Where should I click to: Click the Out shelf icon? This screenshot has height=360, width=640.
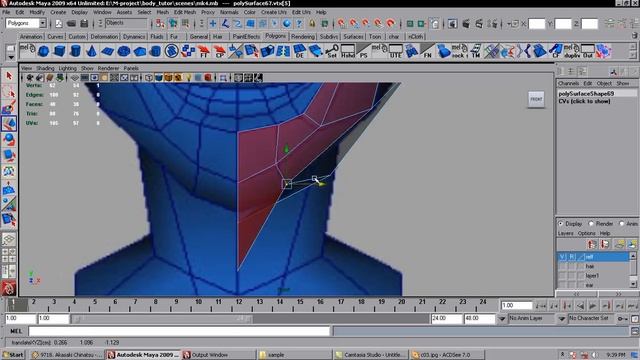point(588,51)
